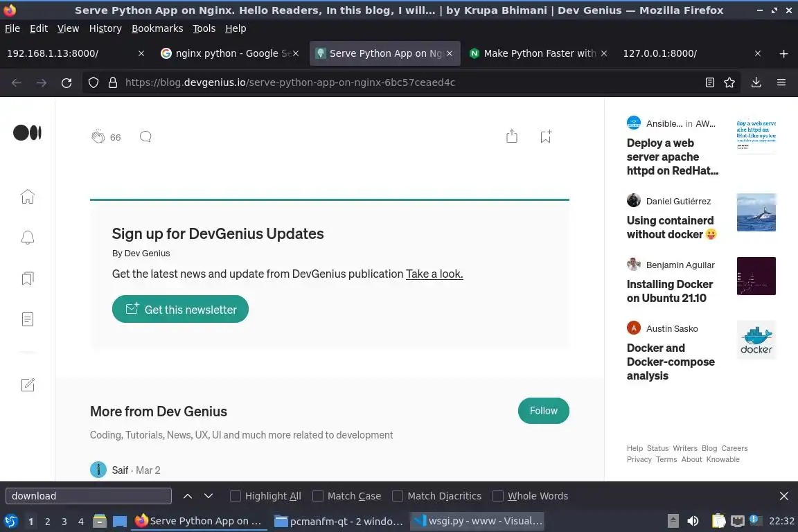Open notifications bell in sidebar
798x532 pixels.
(x=28, y=238)
